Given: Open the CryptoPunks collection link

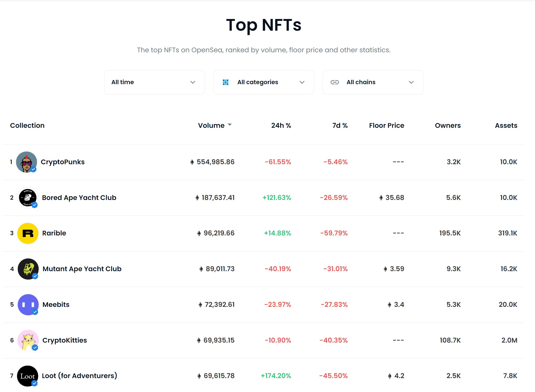Looking at the screenshot, I should tap(63, 162).
